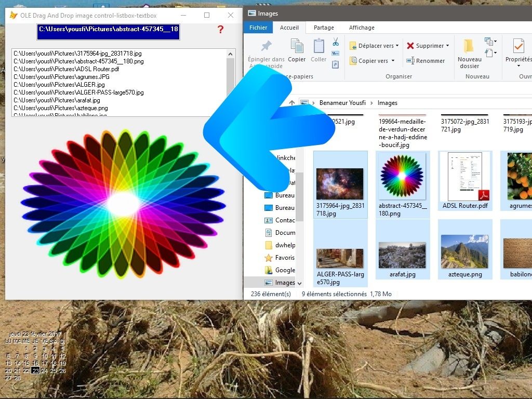Viewport: 532px width, 399px height.
Task: Click the red X Supprimer icon
Action: coord(410,46)
